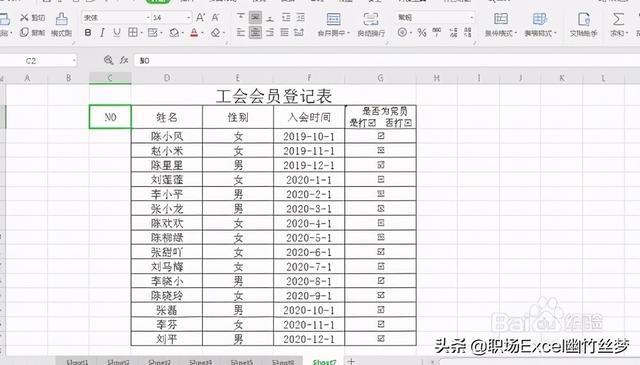
Task: Switch to the Sheet5 tab
Action: coord(242,362)
